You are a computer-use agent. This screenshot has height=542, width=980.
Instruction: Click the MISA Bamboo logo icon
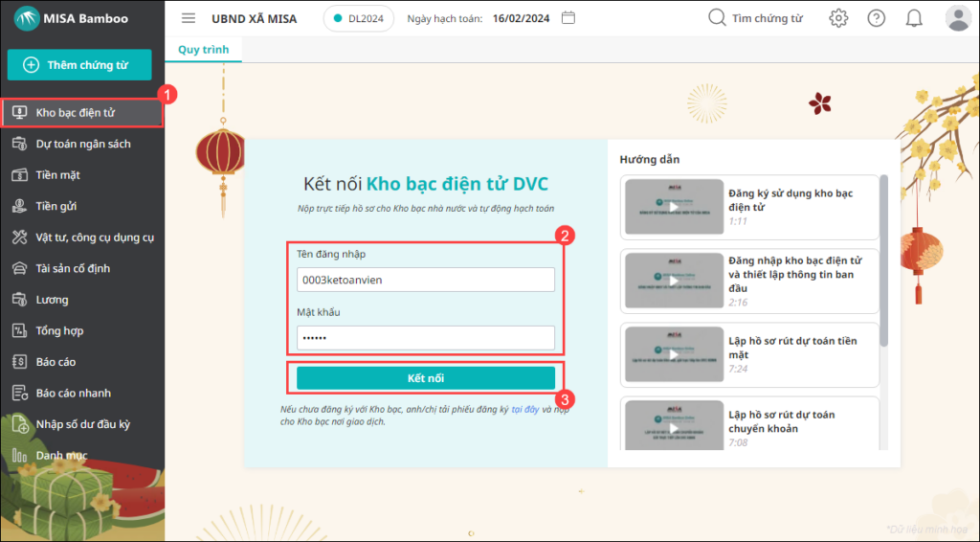(26, 18)
